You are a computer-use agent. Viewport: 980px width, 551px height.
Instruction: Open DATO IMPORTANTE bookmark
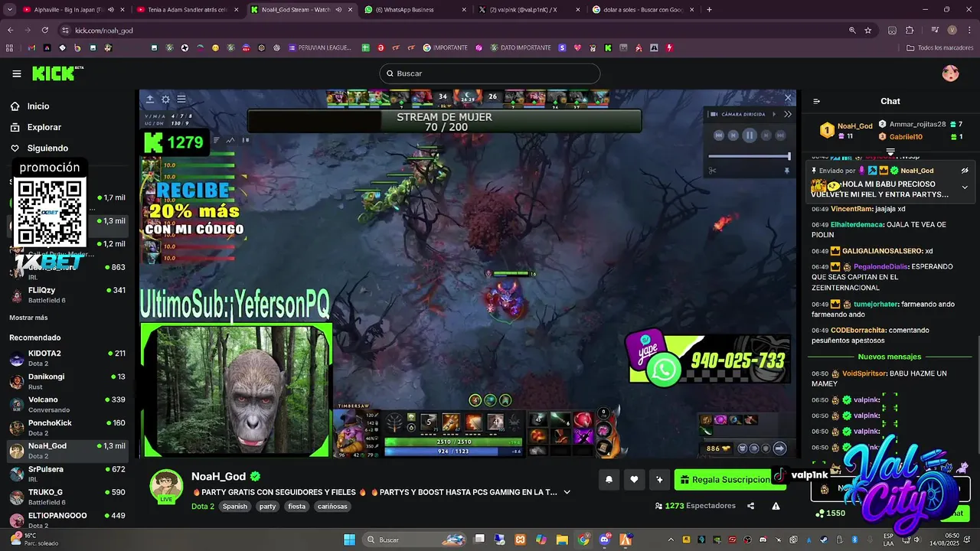click(x=521, y=47)
